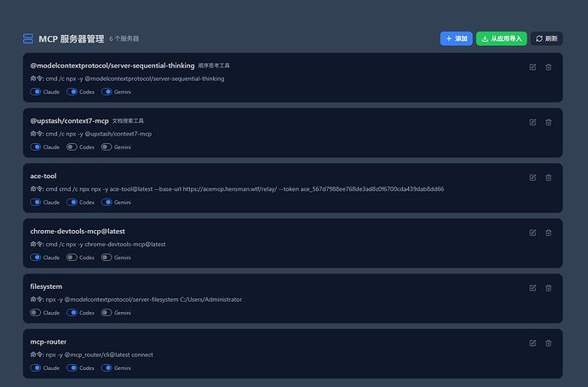The width and height of the screenshot is (588, 387).
Task: Click 从应用导入 import button
Action: point(501,38)
